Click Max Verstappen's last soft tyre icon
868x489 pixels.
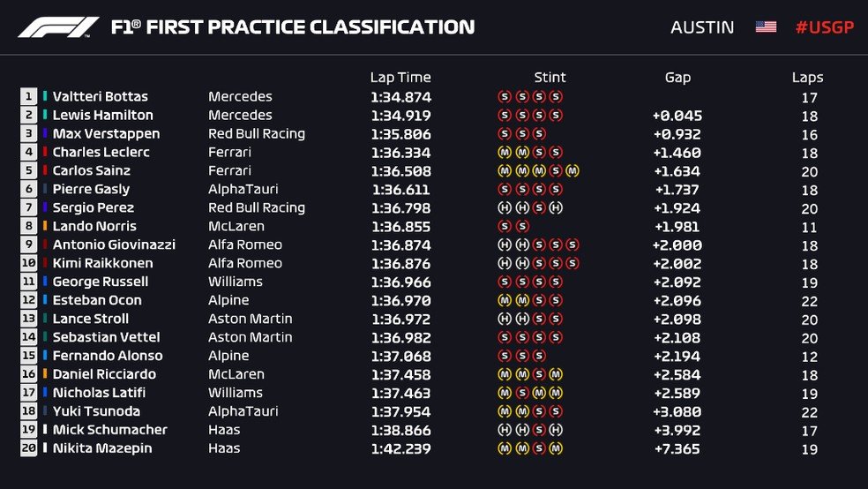(539, 134)
